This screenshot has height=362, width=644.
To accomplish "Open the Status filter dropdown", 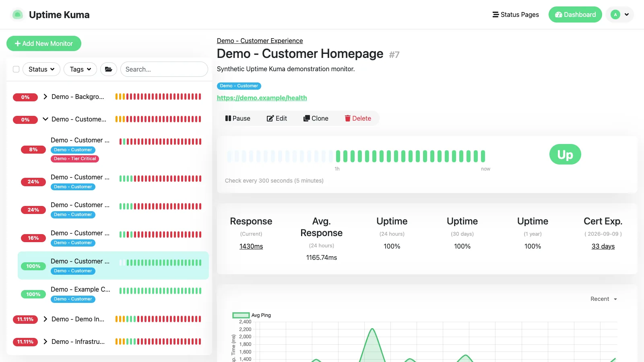I will 41,69.
